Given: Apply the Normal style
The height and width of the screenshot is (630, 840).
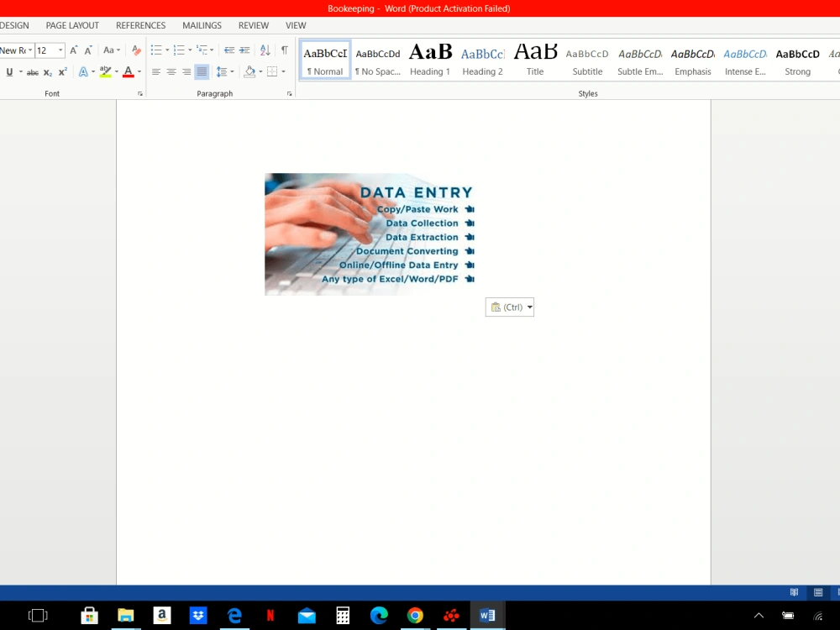Looking at the screenshot, I should (325, 60).
